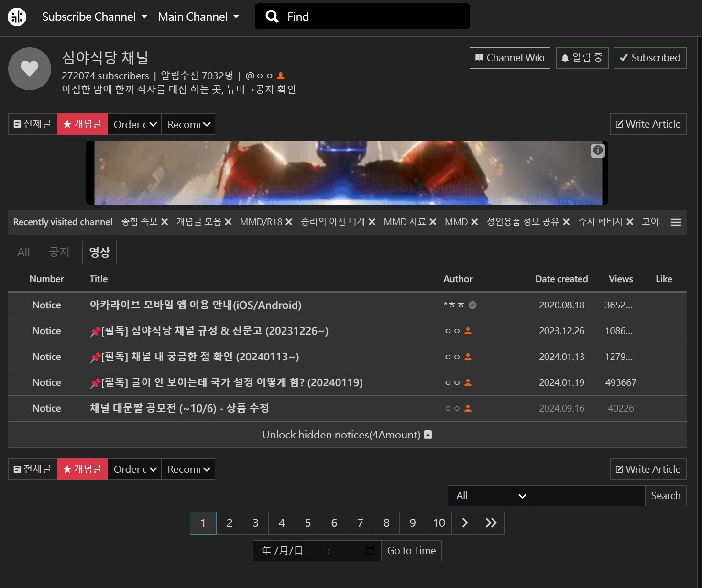Image resolution: width=702 pixels, height=588 pixels.
Task: Click the Find search field
Action: pos(373,17)
